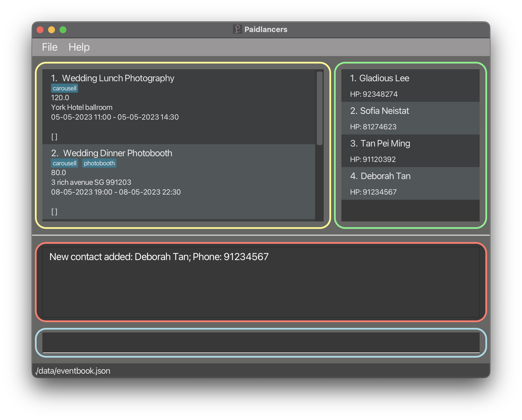Select the Wedding Dinner Photobooth event

[x=179, y=182]
